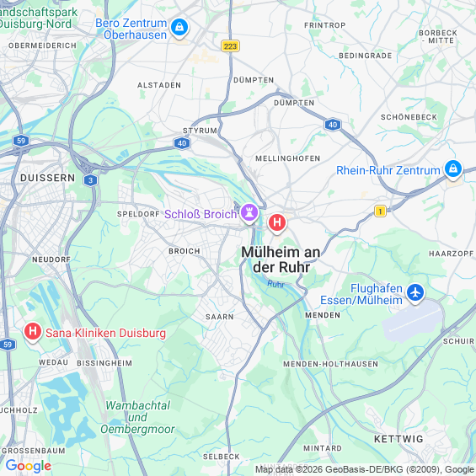Select the Mülheim an der Ruhr city label
Screen dimensions: 476x476
tap(281, 259)
